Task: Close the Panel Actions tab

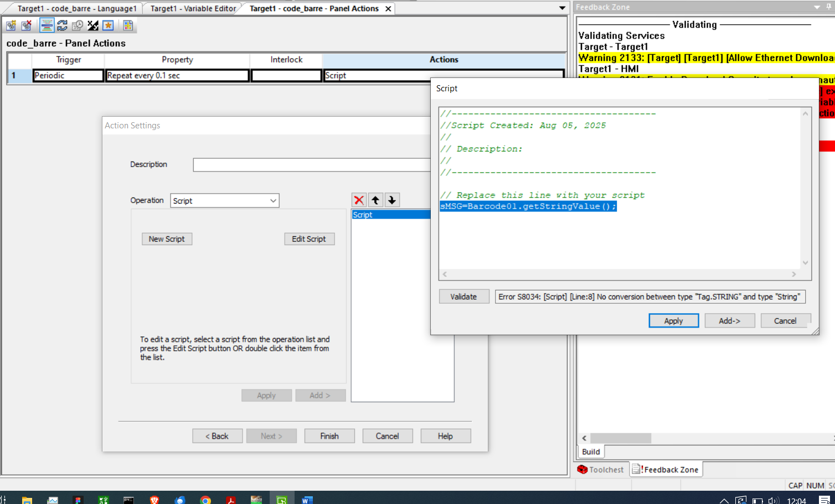Action: click(388, 9)
